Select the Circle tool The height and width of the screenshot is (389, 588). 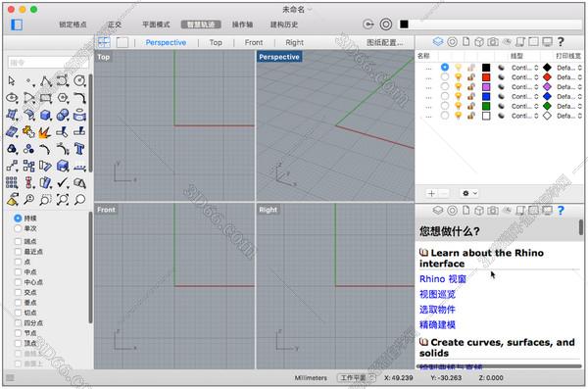click(x=79, y=80)
